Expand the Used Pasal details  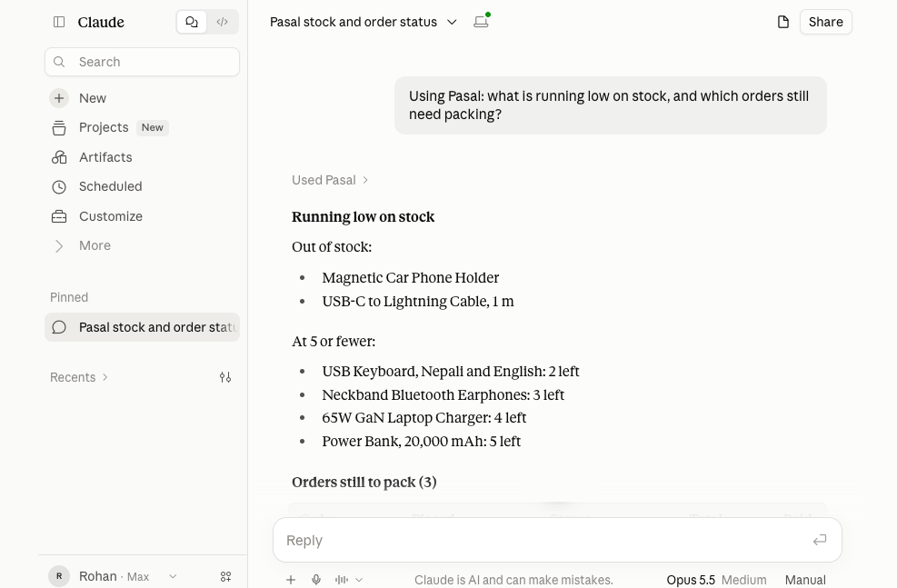click(x=330, y=180)
